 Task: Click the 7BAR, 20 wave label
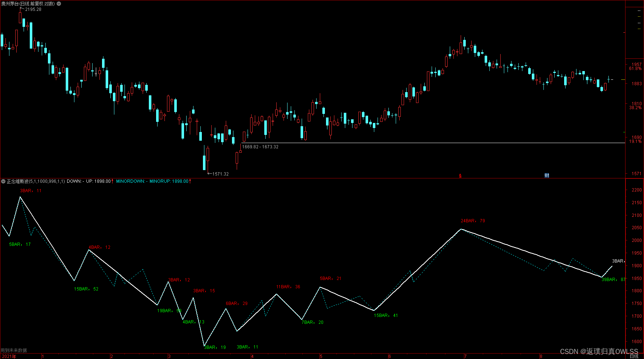tap(313, 322)
